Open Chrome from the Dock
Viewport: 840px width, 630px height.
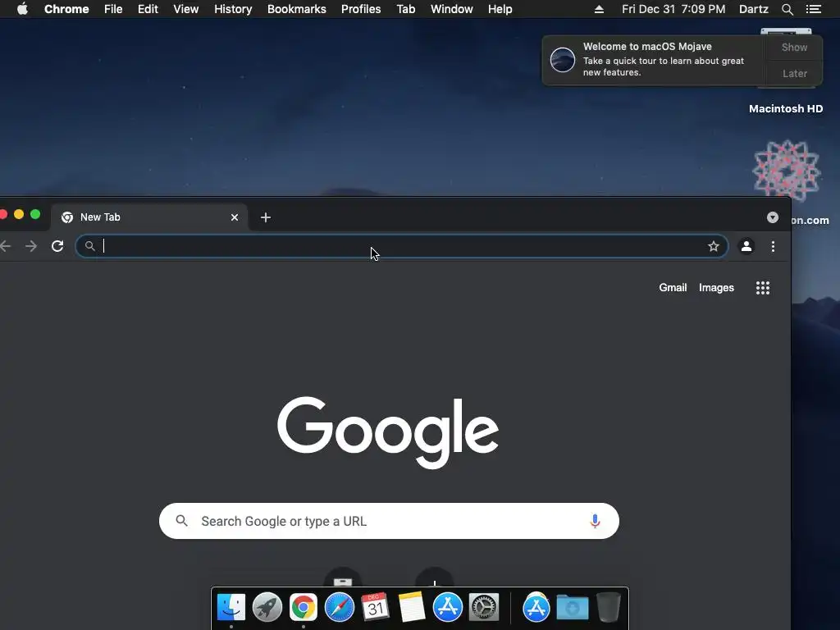pyautogui.click(x=304, y=607)
